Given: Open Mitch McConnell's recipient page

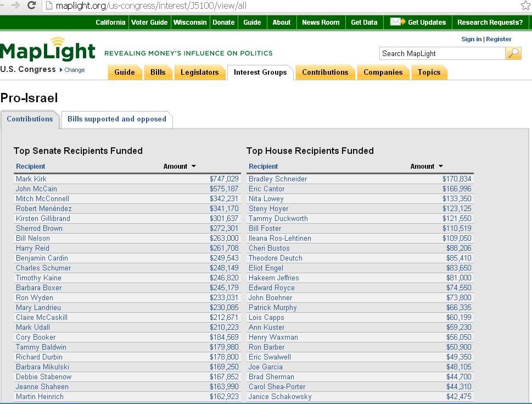Looking at the screenshot, I should (42, 198).
